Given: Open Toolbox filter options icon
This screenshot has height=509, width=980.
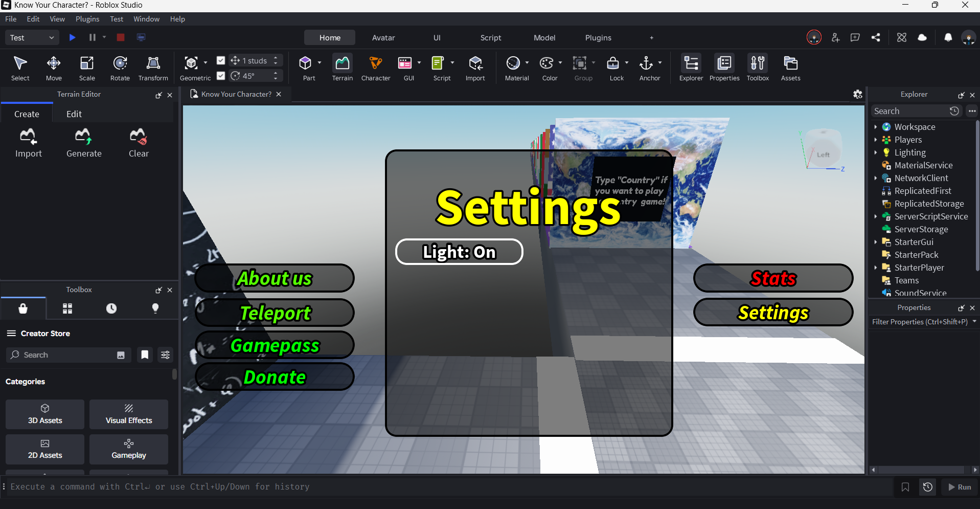Looking at the screenshot, I should tap(166, 355).
